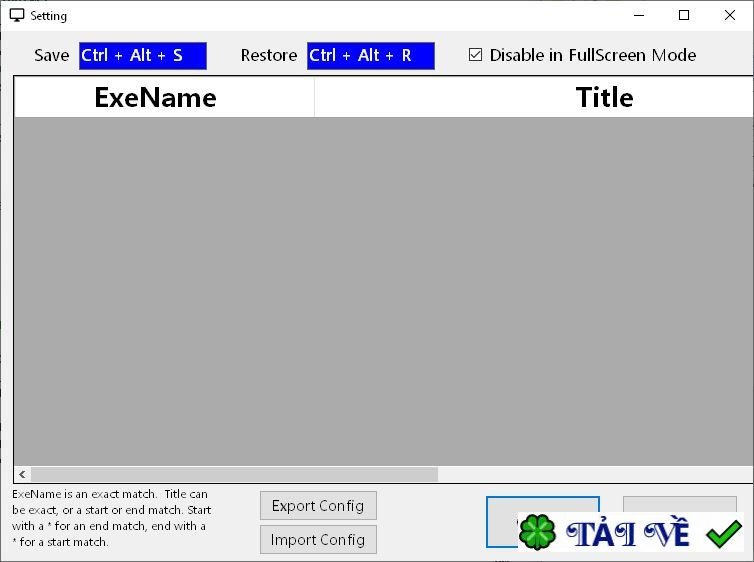754x562 pixels.
Task: Click the Save hotkey field Ctrl + Alt + S
Action: pos(143,56)
